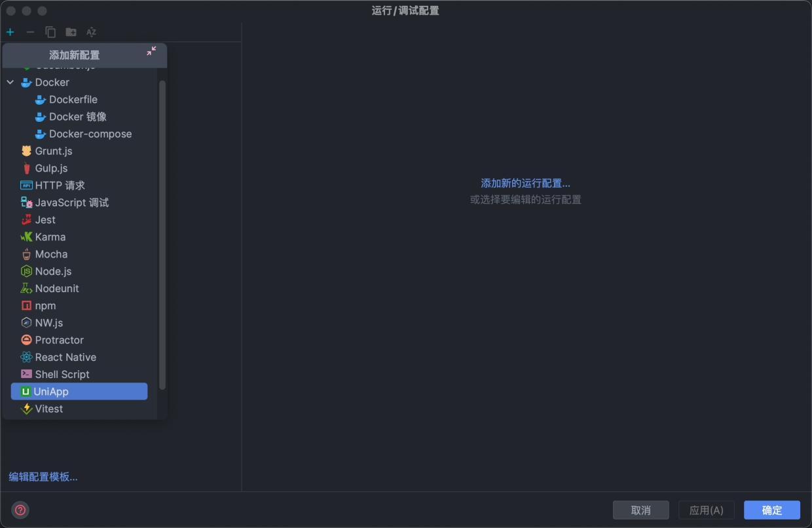The height and width of the screenshot is (528, 812).
Task: Click the 添加新配置 popup header
Action: pos(84,55)
